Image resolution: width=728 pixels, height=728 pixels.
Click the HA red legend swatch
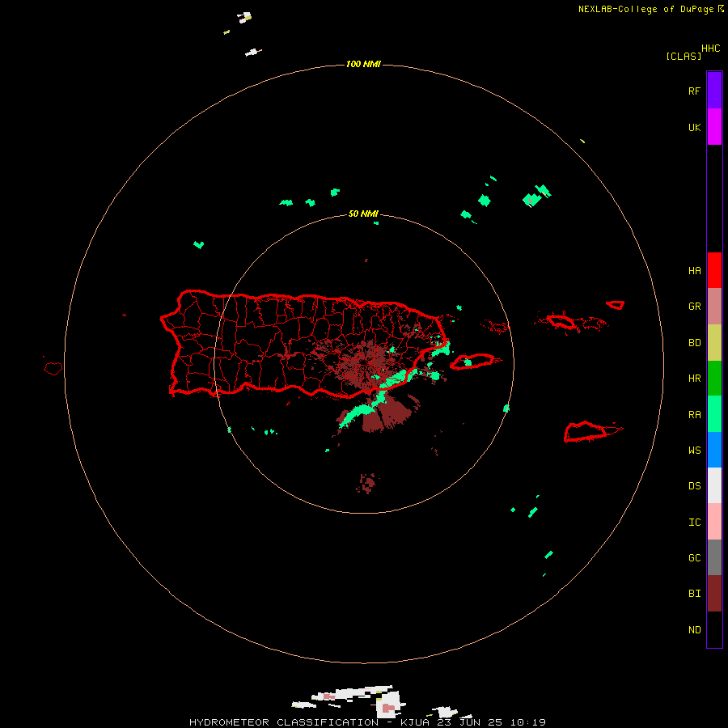coord(714,270)
